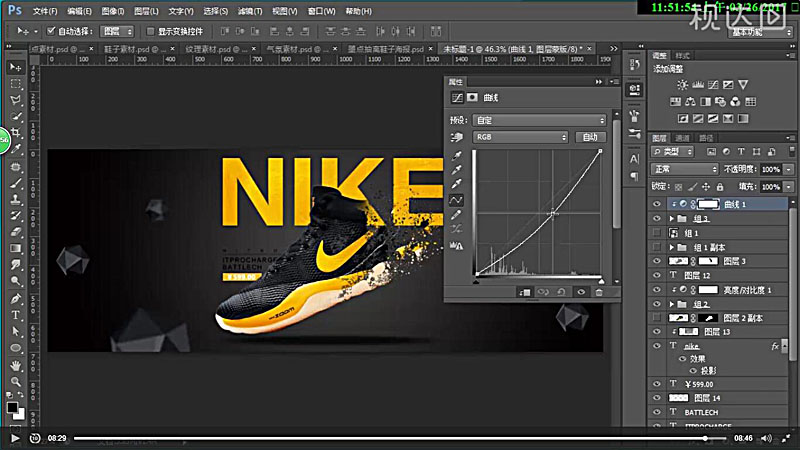The image size is (800, 450).
Task: Toggle 自动选择 auto-select checkbox
Action: pos(51,31)
